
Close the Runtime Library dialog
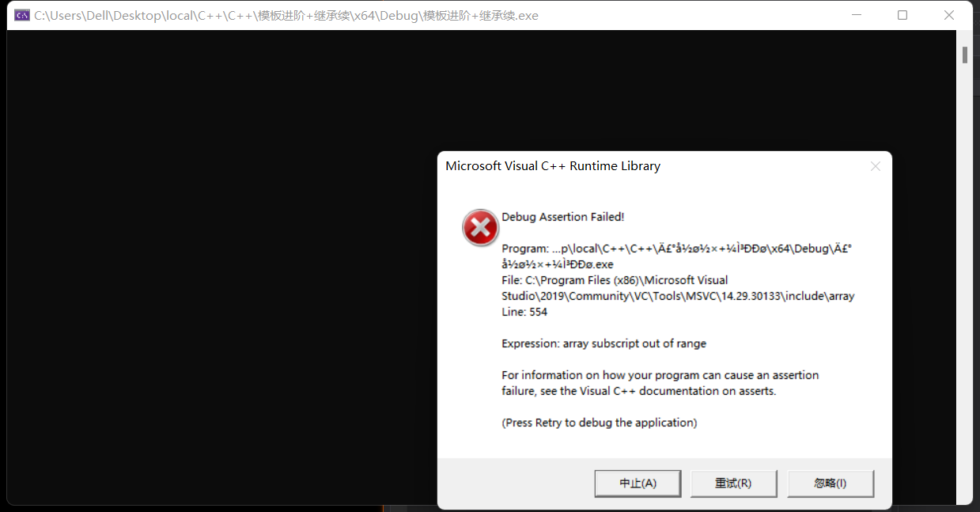point(875,166)
